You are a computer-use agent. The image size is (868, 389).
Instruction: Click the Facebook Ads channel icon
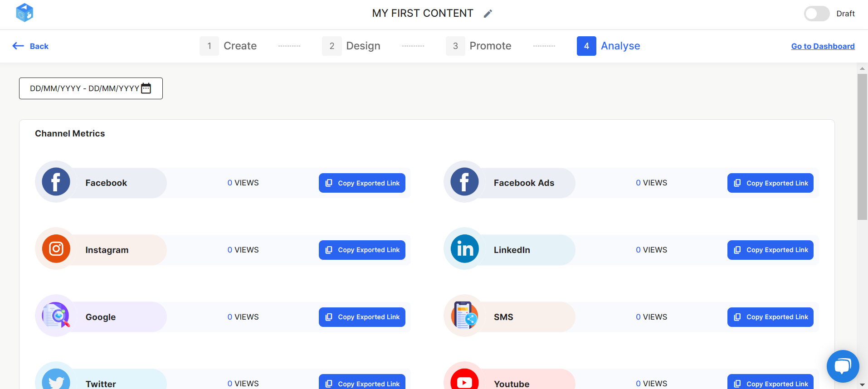point(464,182)
